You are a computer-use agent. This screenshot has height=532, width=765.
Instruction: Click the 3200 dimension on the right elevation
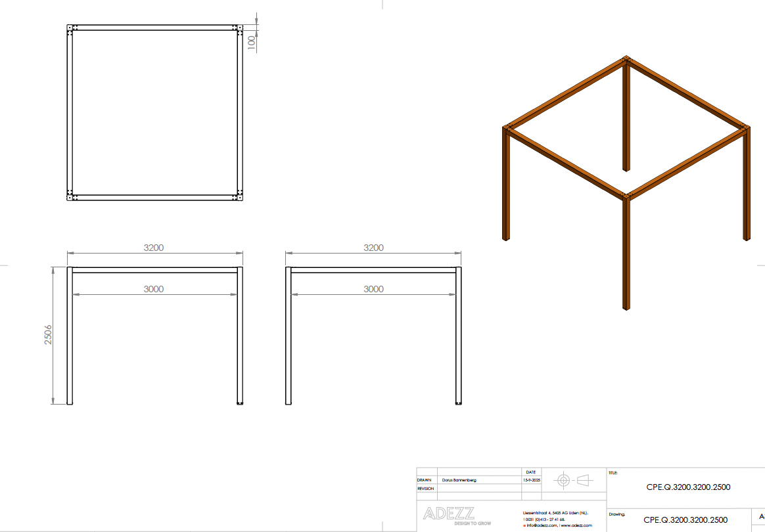[x=373, y=248]
